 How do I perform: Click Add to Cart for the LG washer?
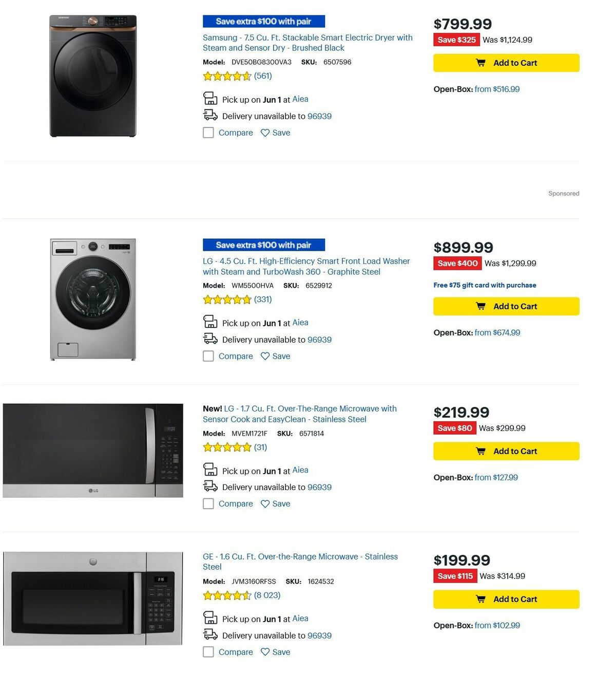tap(506, 306)
